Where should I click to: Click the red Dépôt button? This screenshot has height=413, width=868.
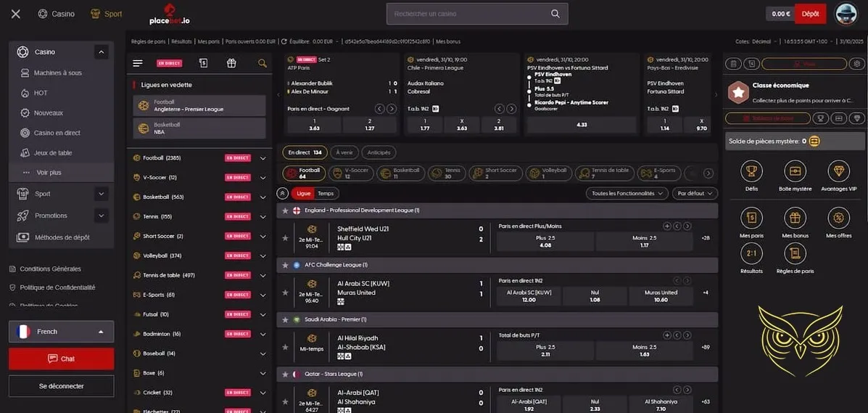810,14
